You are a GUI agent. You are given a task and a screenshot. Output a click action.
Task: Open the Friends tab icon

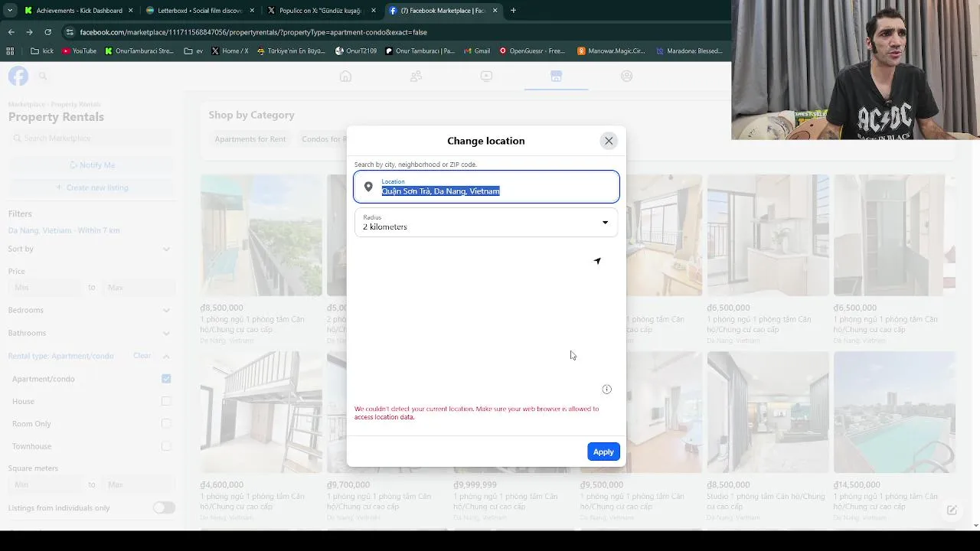coord(416,76)
